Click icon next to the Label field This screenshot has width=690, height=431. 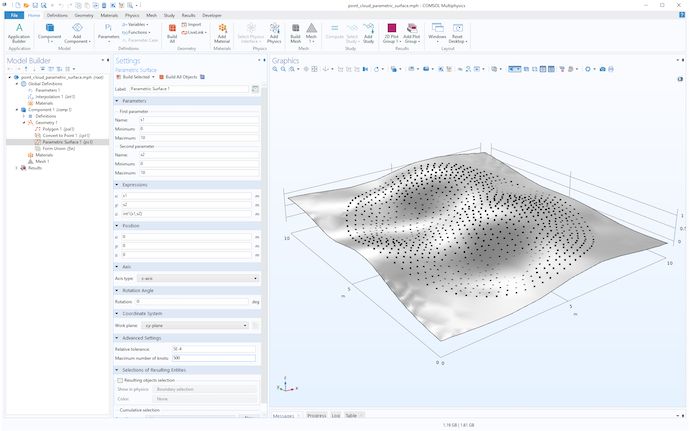point(255,89)
